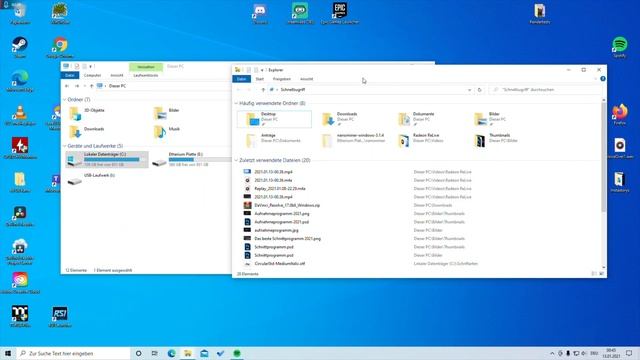Select 3D-Objekte folder in Dieser PC window
The height and width of the screenshot is (360, 640).
[87, 113]
